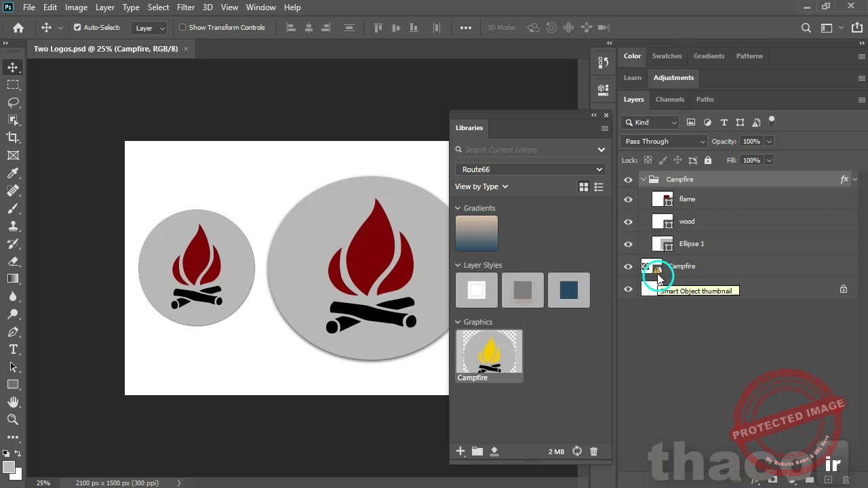Select the dark blue layer style swatch

point(568,289)
